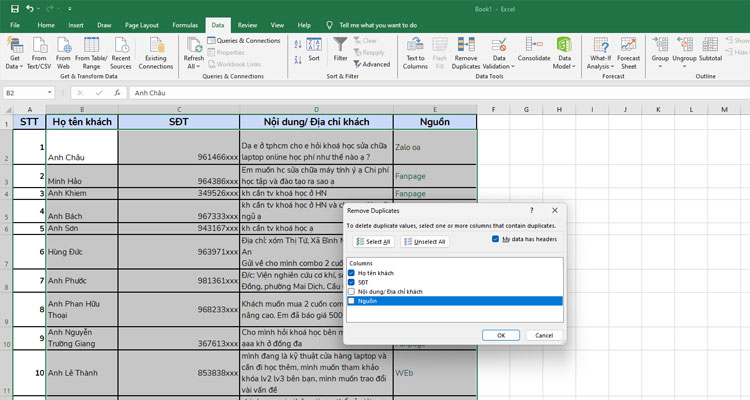
Task: Sort A to Z ascending
Action: tap(298, 44)
